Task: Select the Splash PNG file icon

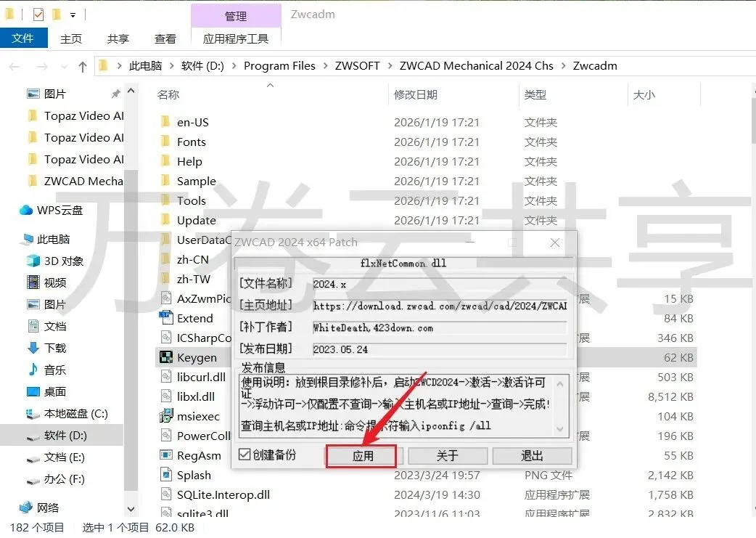Action: (x=166, y=474)
